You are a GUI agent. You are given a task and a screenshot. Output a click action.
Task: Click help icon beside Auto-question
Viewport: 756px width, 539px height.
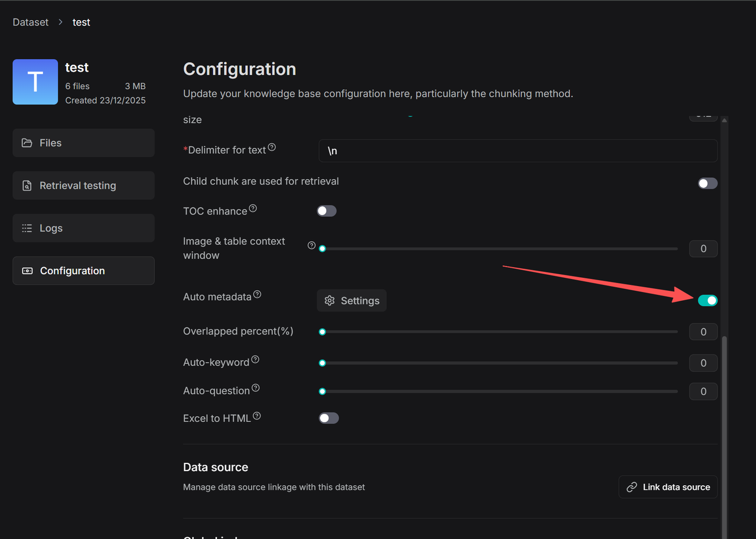(x=255, y=388)
